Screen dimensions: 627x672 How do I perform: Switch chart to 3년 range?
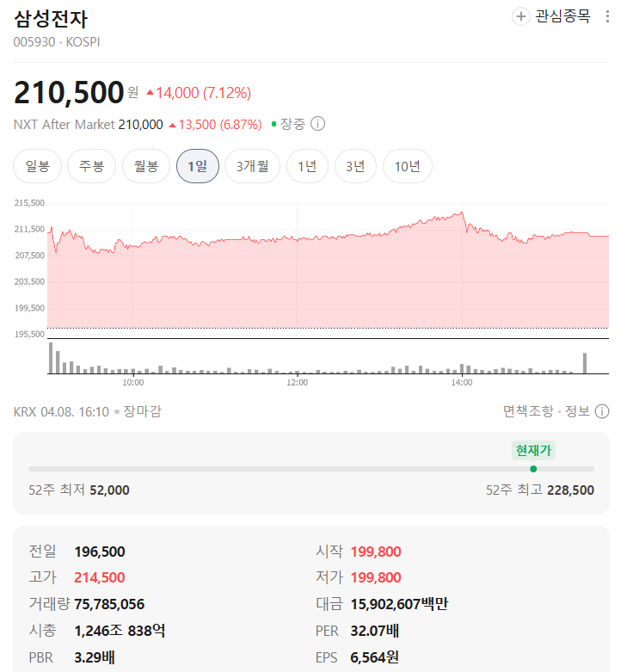click(x=355, y=166)
